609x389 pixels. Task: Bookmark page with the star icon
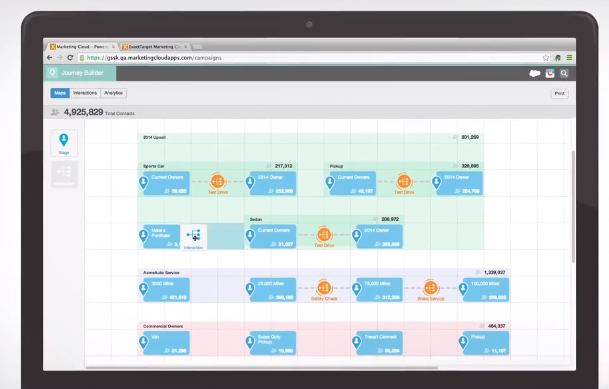tap(546, 58)
